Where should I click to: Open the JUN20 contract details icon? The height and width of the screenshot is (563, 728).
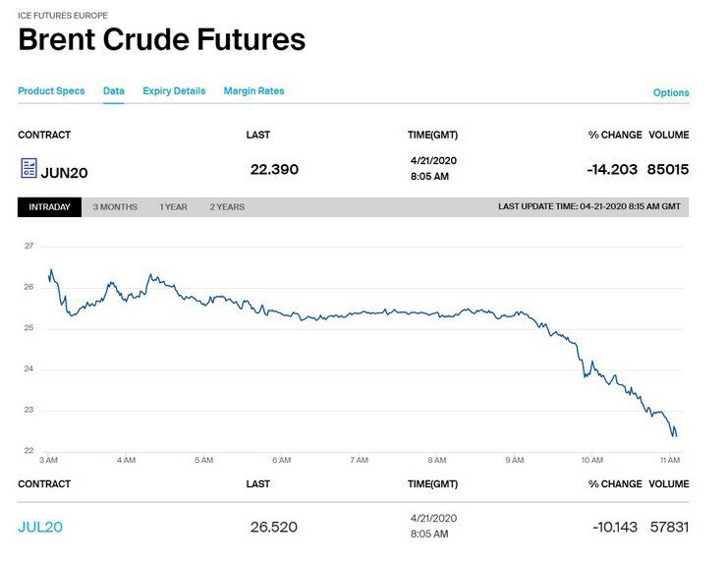pos(28,168)
